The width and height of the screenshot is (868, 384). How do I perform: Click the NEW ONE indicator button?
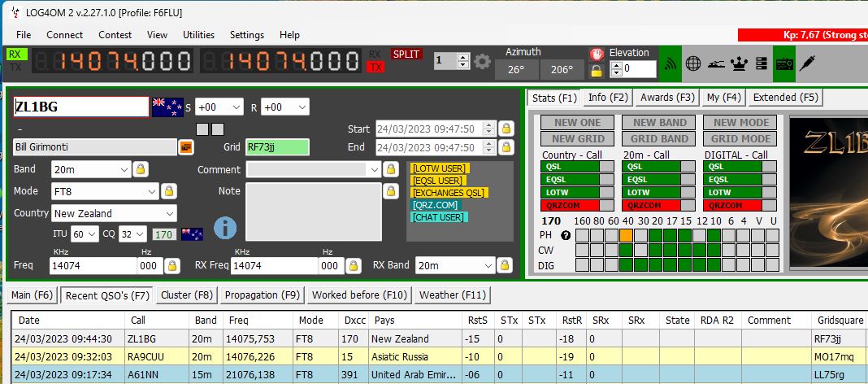tap(577, 123)
